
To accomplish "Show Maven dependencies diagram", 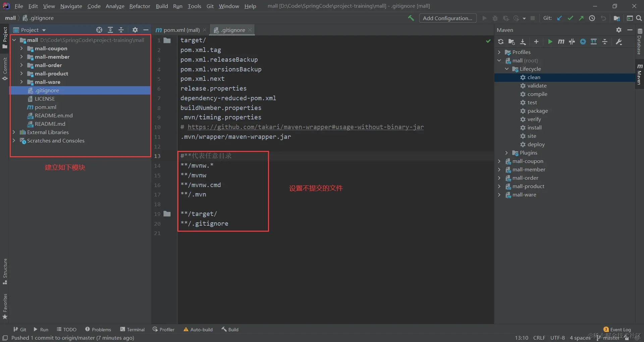I will [594, 42].
